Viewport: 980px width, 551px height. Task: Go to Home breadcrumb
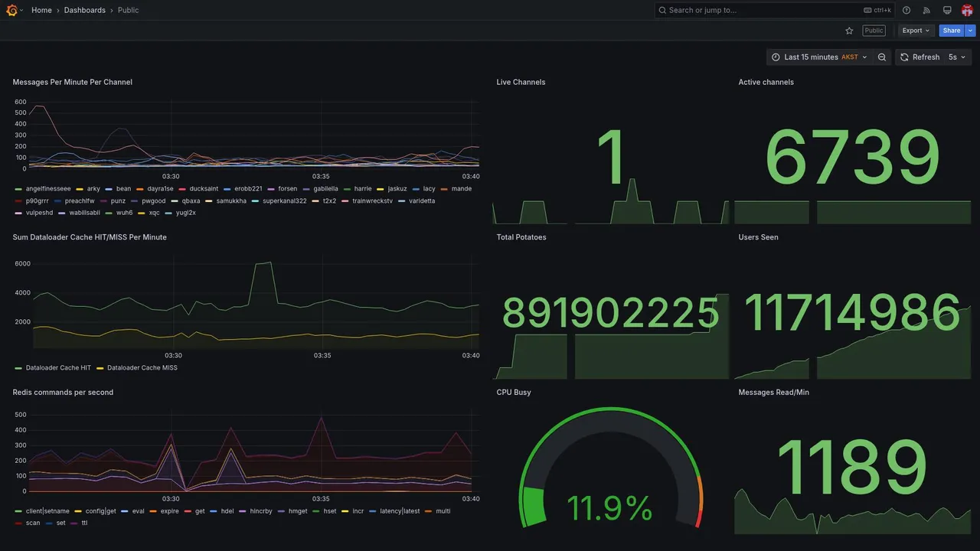[x=41, y=10]
